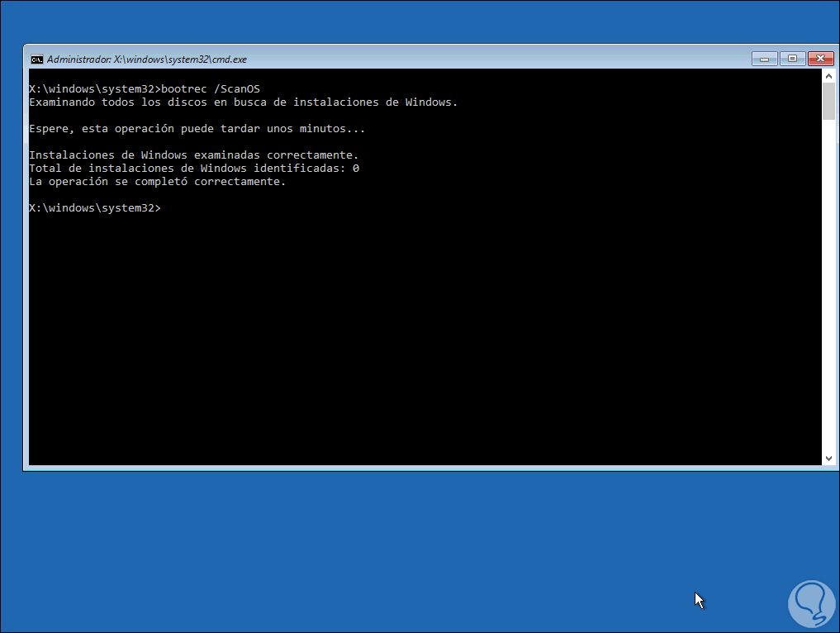Close the Administrador cmd.exe window

[x=820, y=59]
